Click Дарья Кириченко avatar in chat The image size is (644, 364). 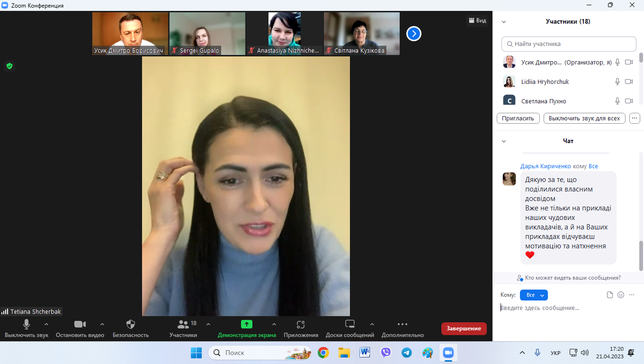(509, 179)
